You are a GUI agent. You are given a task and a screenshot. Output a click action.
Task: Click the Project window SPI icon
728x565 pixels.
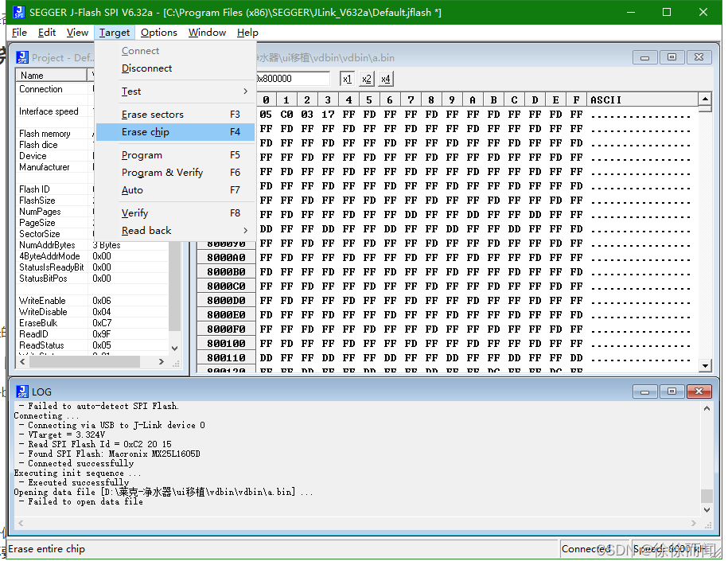coord(22,57)
